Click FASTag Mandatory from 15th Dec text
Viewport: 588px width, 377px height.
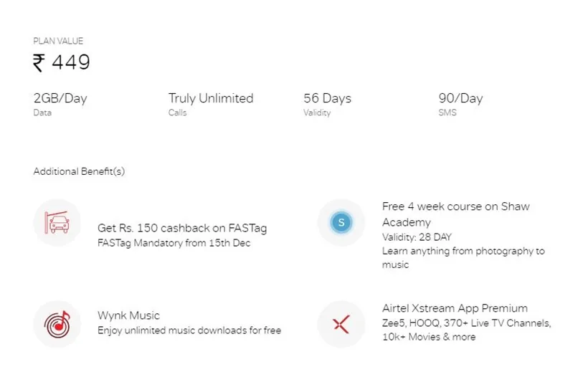pyautogui.click(x=174, y=243)
